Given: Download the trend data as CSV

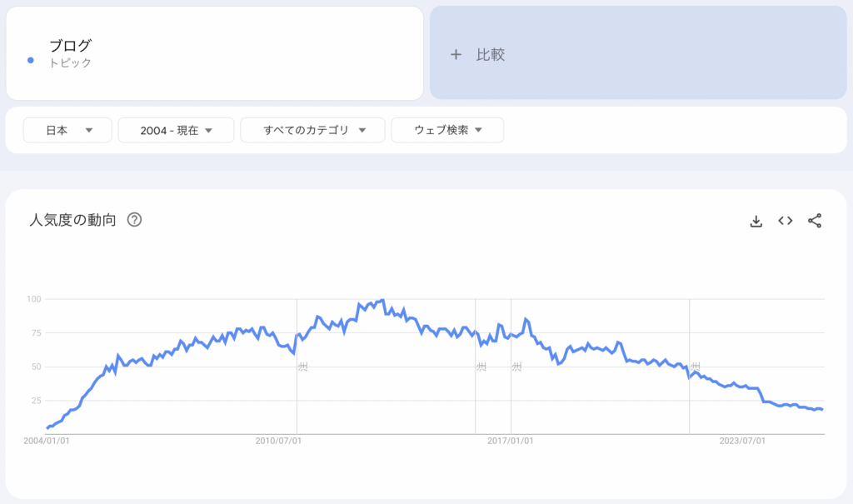Looking at the screenshot, I should tap(756, 221).
